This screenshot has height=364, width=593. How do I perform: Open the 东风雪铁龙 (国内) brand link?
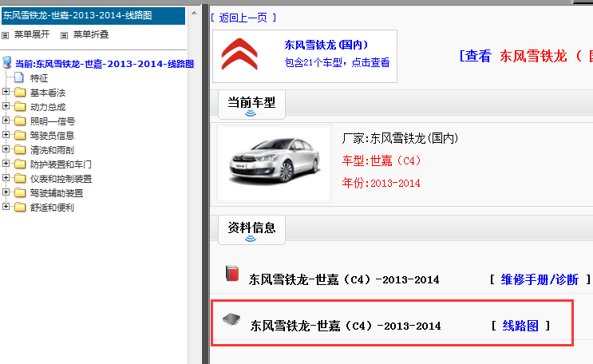tap(326, 45)
